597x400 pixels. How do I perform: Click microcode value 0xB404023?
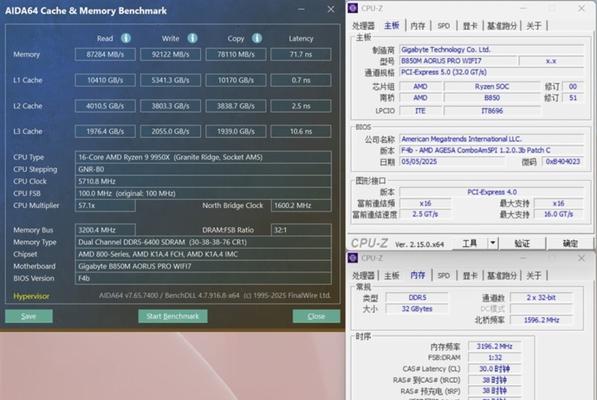click(563, 161)
